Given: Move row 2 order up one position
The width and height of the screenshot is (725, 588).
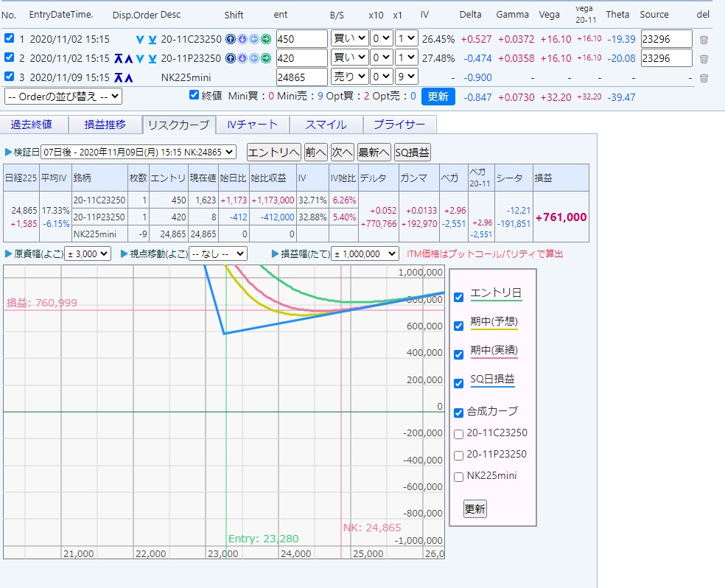Looking at the screenshot, I should (128, 59).
